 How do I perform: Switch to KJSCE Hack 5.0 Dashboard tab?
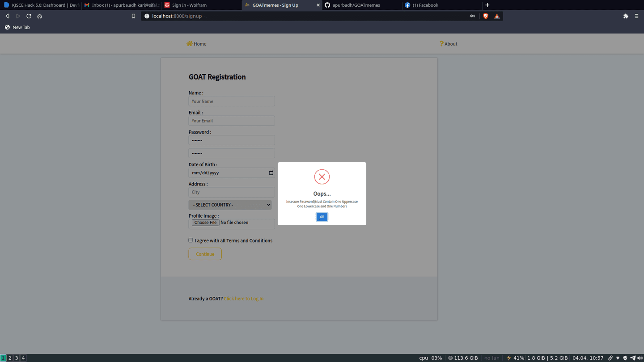(x=41, y=5)
